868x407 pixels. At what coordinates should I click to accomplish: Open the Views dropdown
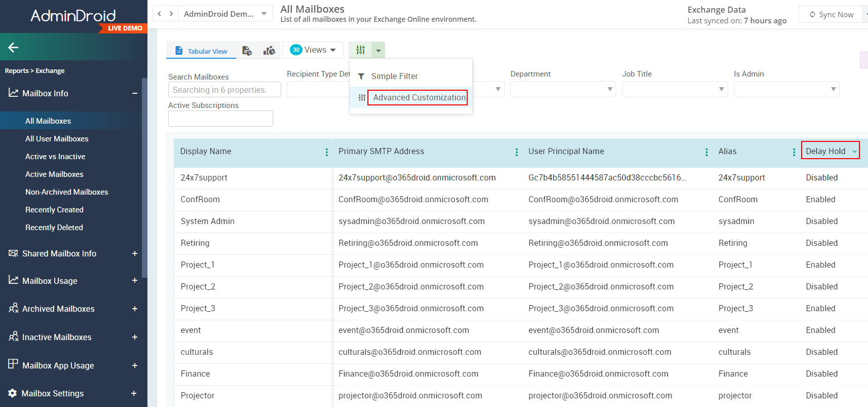coord(313,50)
